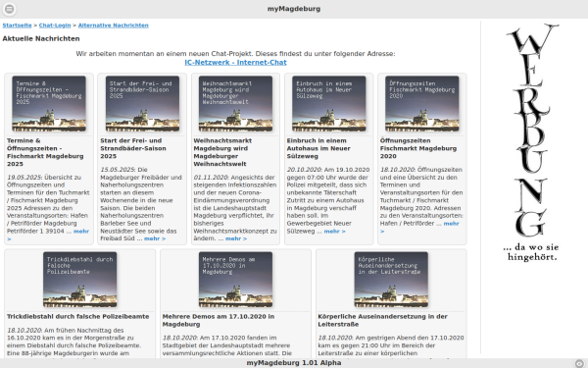Open the IC-Netzwerk - Internet-Chat link
The image size is (588, 368).
(x=235, y=63)
